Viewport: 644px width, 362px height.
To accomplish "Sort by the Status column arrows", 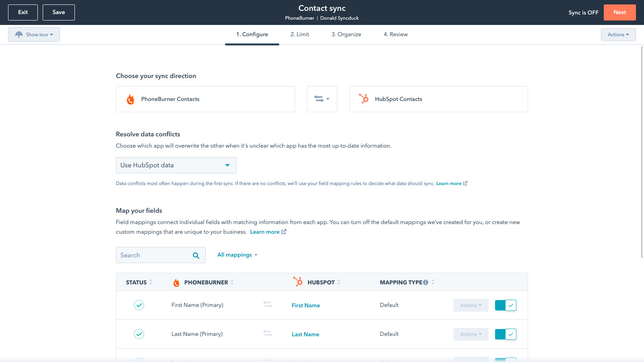I will [x=151, y=282].
